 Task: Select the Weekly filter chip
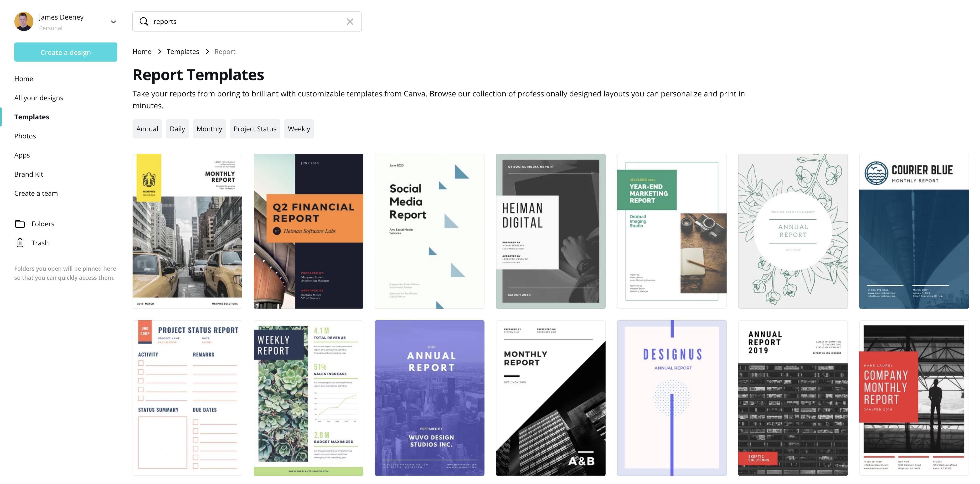(x=299, y=129)
